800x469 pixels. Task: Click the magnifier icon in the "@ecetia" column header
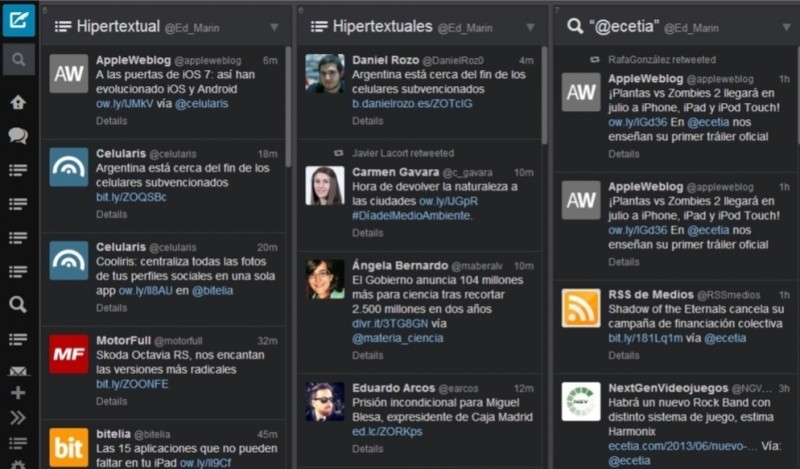coord(575,26)
